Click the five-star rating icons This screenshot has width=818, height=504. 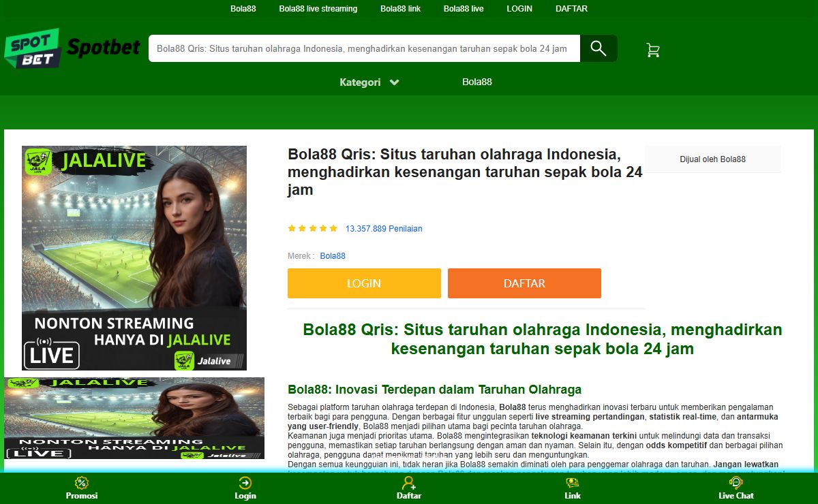313,229
